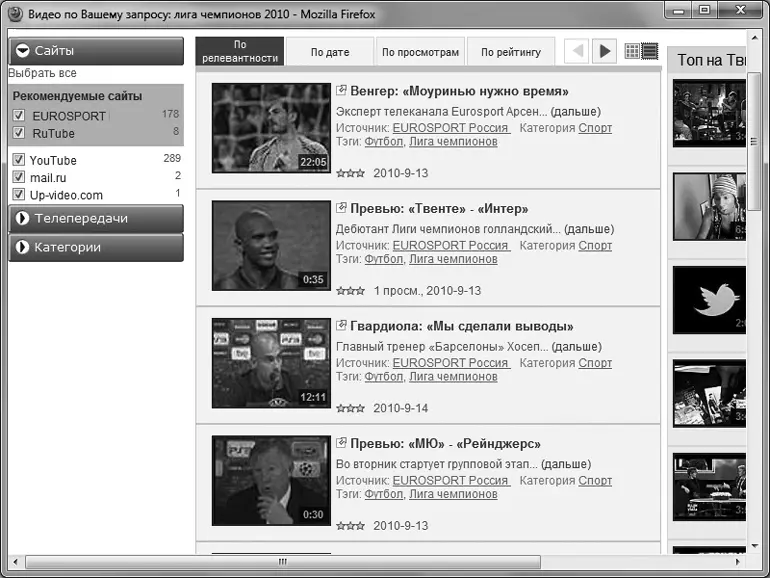The height and width of the screenshot is (578, 770).
Task: Open thumbnail for Твенте - Интер preview
Action: coord(272,245)
